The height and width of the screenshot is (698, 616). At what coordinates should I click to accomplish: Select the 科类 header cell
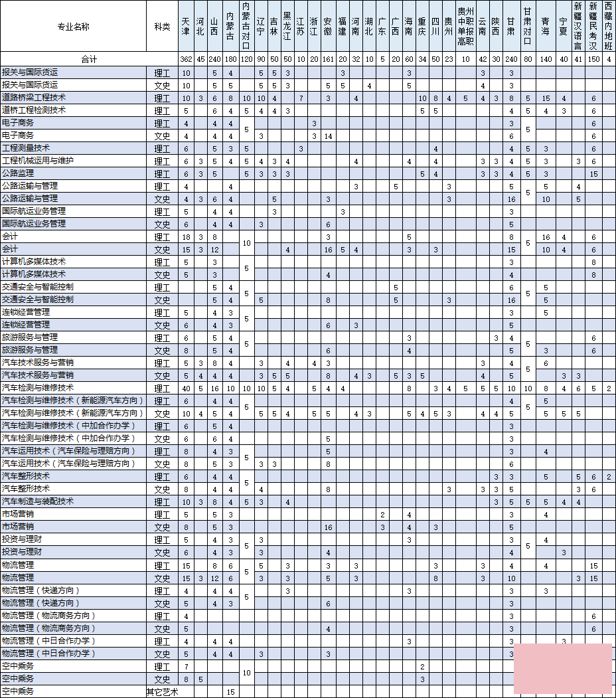coord(162,27)
